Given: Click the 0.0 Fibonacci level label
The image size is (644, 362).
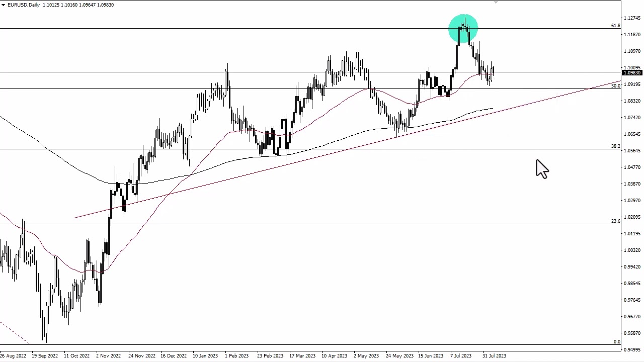Looking at the screenshot, I should 617,342.
